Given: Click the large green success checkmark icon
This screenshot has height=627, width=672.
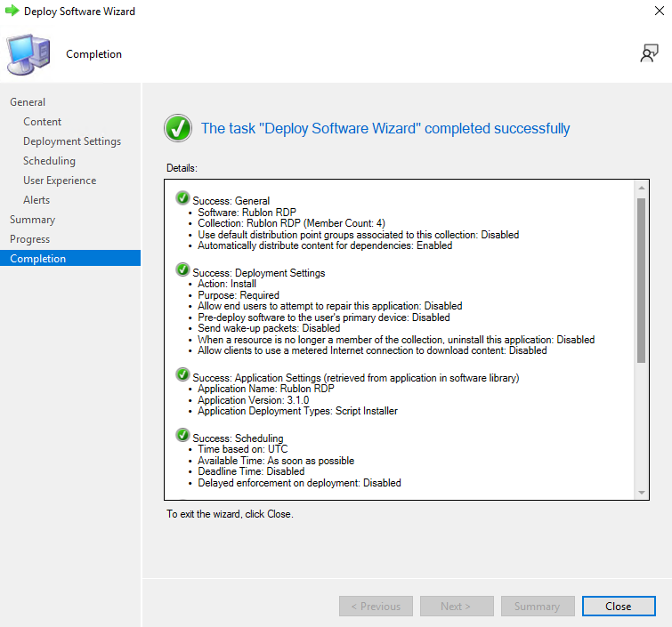Looking at the screenshot, I should pos(178,128).
